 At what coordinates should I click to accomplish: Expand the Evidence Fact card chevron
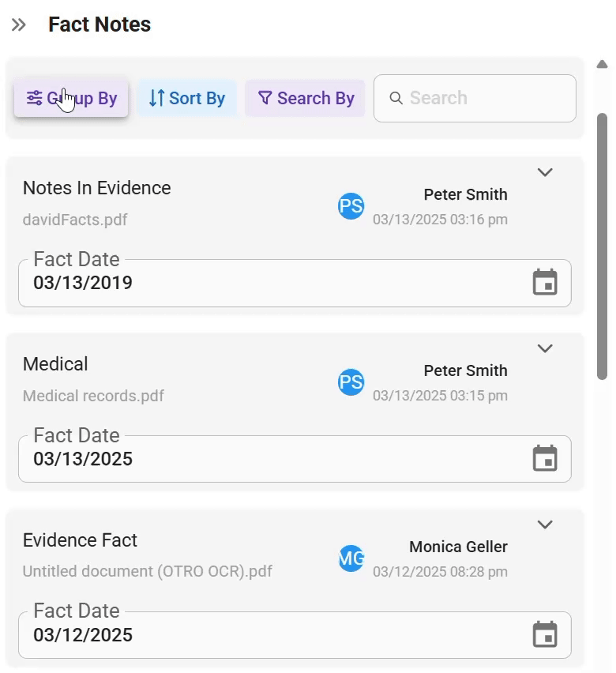point(545,524)
